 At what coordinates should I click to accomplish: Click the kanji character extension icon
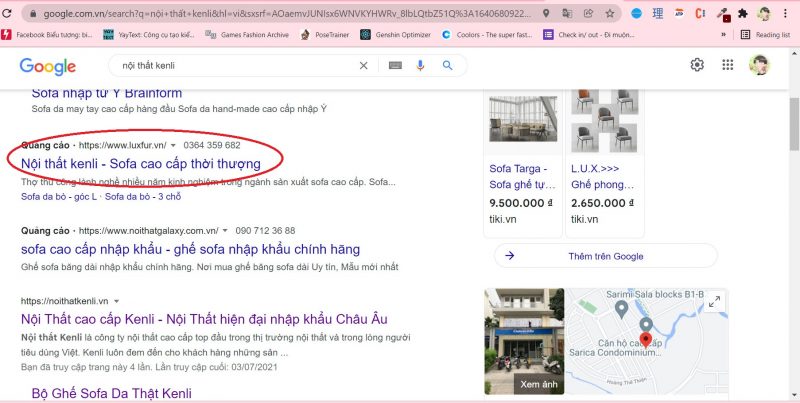click(658, 14)
